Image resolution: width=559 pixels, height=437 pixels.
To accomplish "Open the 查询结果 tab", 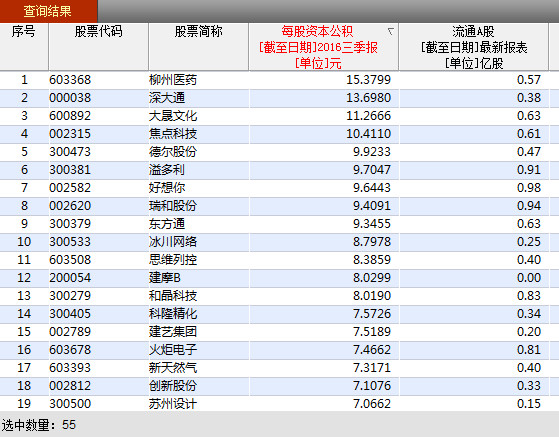I will tap(48, 11).
